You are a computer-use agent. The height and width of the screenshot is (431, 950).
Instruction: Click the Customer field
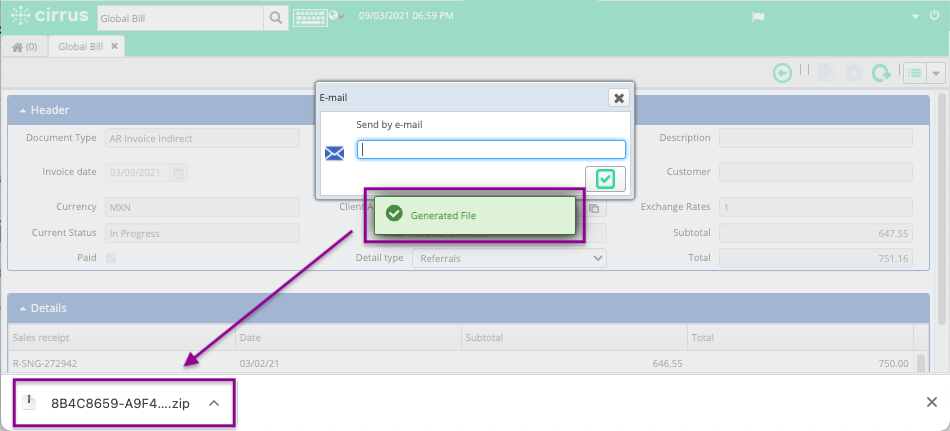815,172
